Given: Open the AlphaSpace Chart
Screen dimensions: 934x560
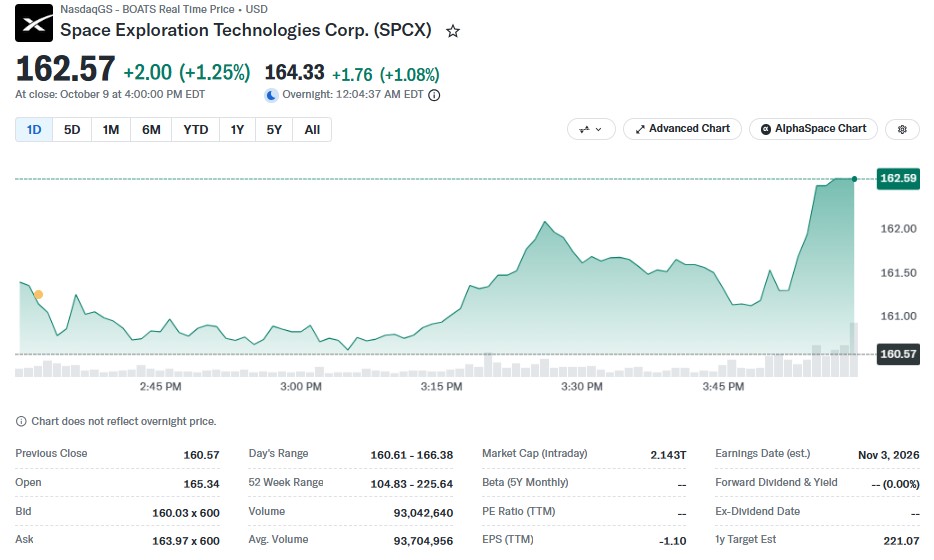Looking at the screenshot, I should [813, 129].
